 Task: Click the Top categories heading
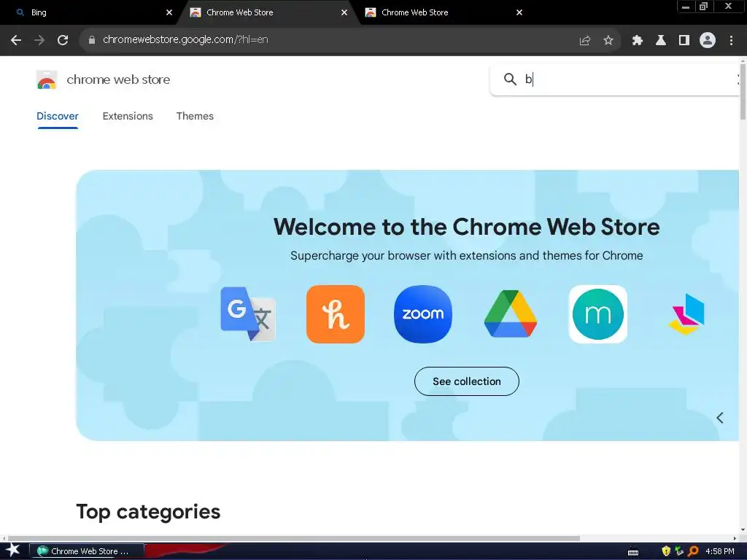pyautogui.click(x=148, y=512)
